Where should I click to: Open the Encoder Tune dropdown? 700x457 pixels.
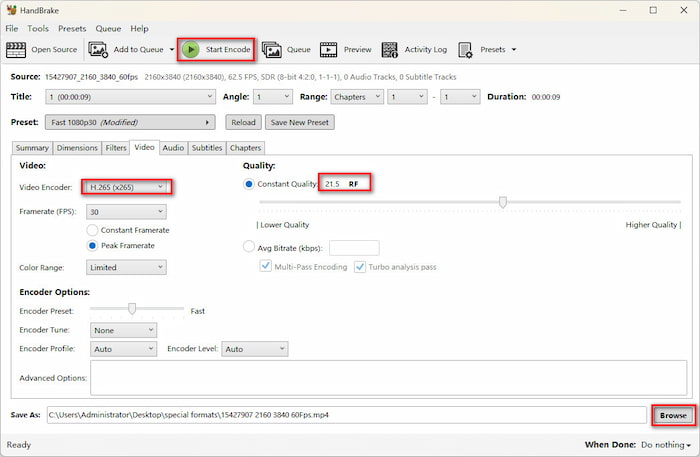(x=123, y=330)
